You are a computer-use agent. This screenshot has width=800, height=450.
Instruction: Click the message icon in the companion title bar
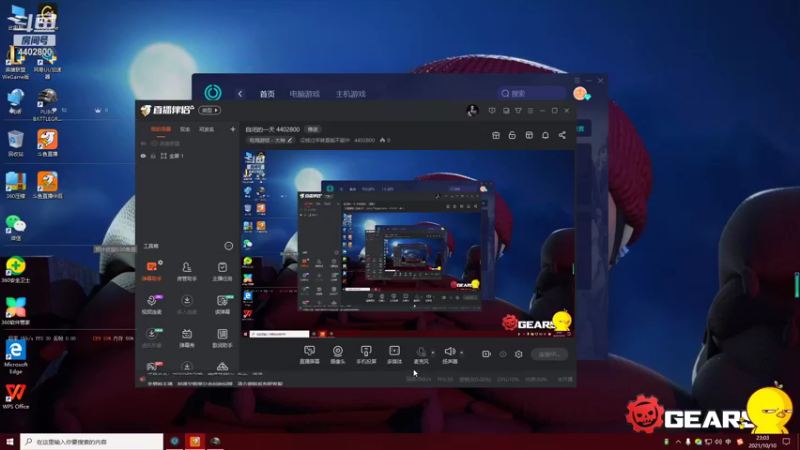tap(492, 110)
